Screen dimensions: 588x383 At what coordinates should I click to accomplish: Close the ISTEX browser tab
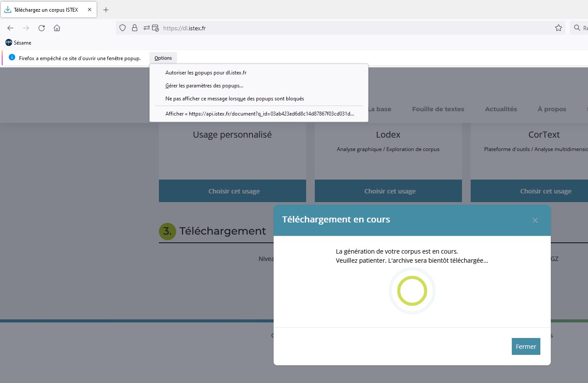point(90,10)
